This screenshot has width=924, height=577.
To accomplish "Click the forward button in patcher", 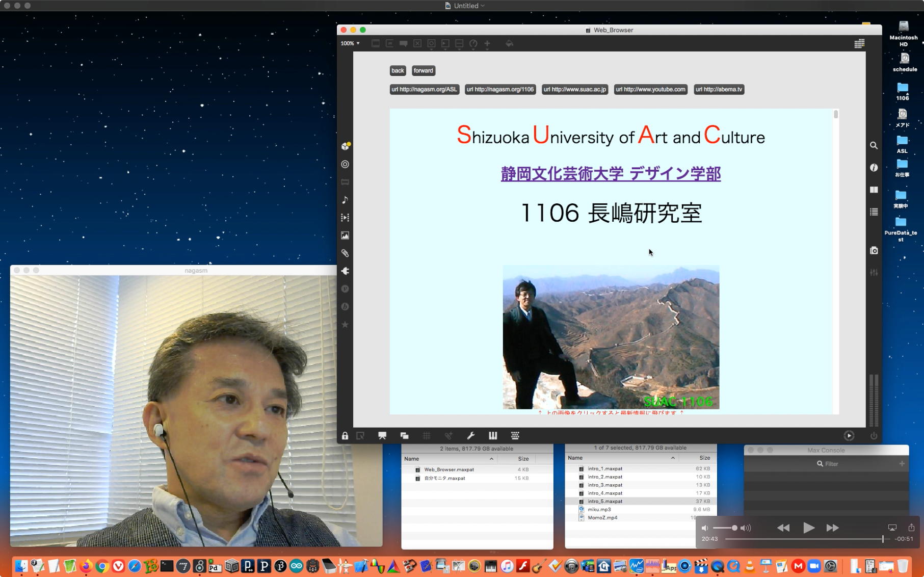I will pos(424,71).
